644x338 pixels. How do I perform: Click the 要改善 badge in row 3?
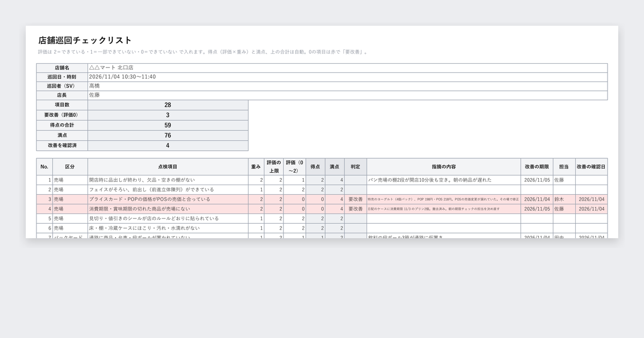(x=355, y=200)
